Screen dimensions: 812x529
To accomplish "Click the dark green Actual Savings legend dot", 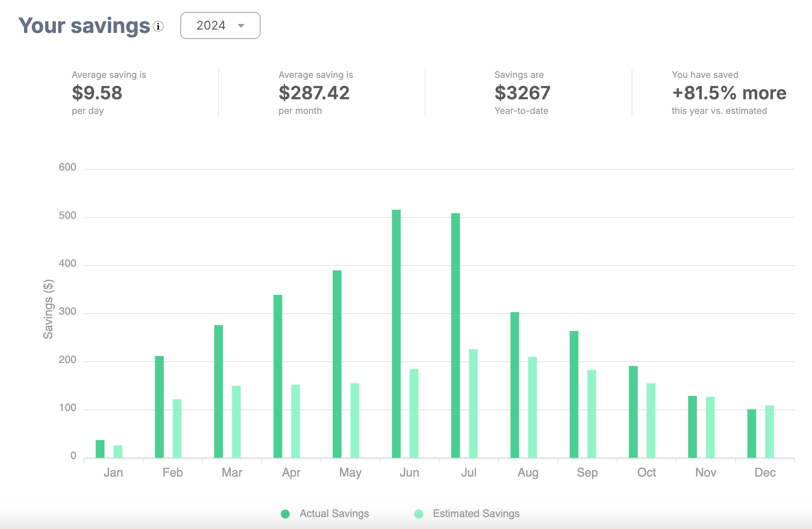I will tap(285, 514).
